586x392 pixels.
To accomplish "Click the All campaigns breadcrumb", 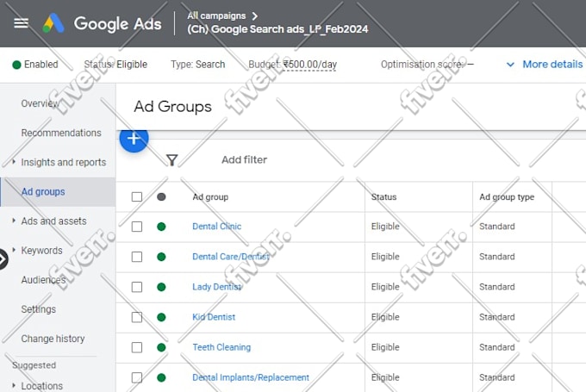I will (216, 16).
